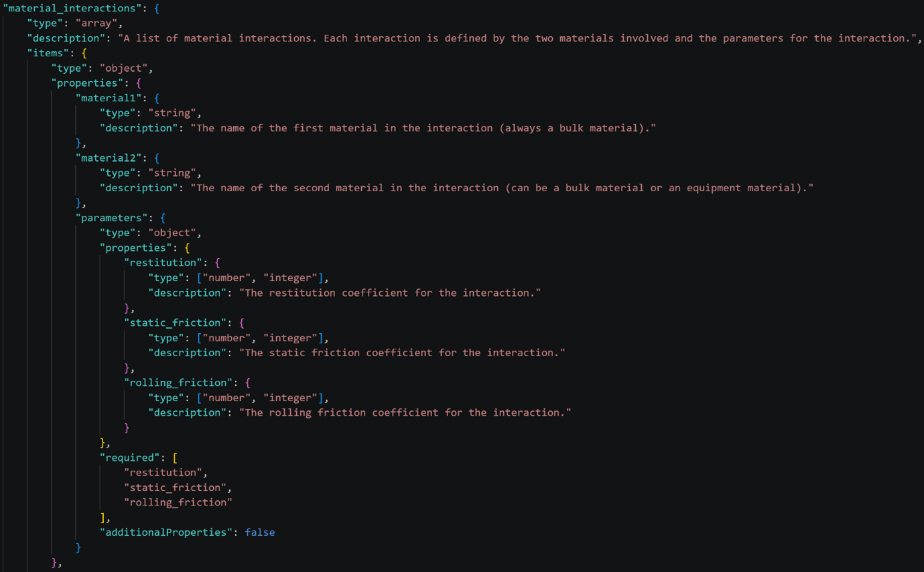Click the "material_interactions" key at the top

[68, 8]
